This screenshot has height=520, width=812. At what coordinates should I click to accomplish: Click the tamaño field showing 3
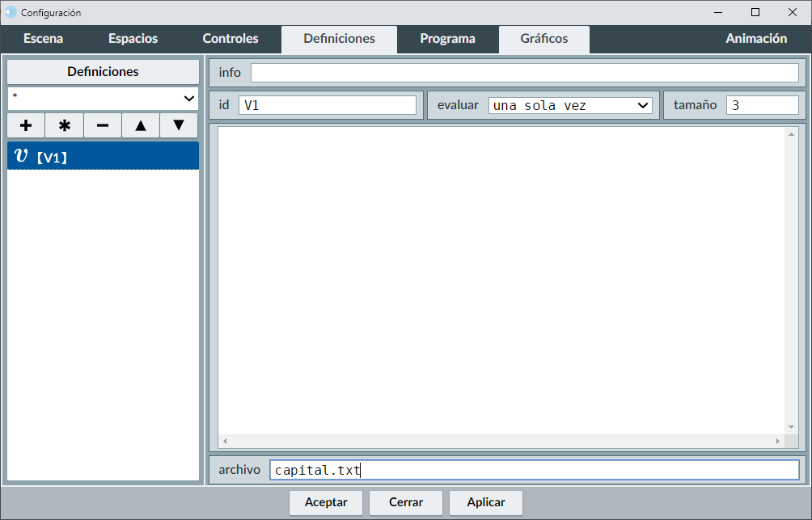pos(762,105)
